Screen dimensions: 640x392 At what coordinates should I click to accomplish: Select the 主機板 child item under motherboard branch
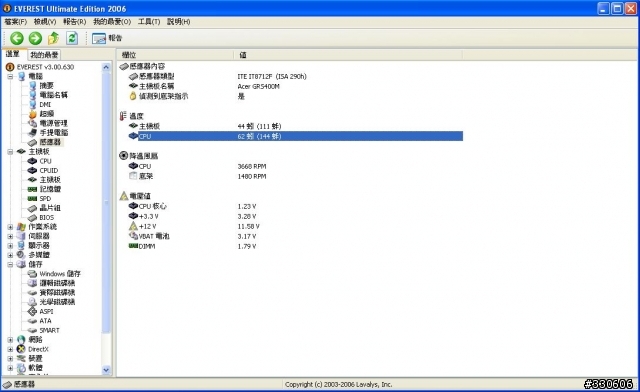pos(50,180)
